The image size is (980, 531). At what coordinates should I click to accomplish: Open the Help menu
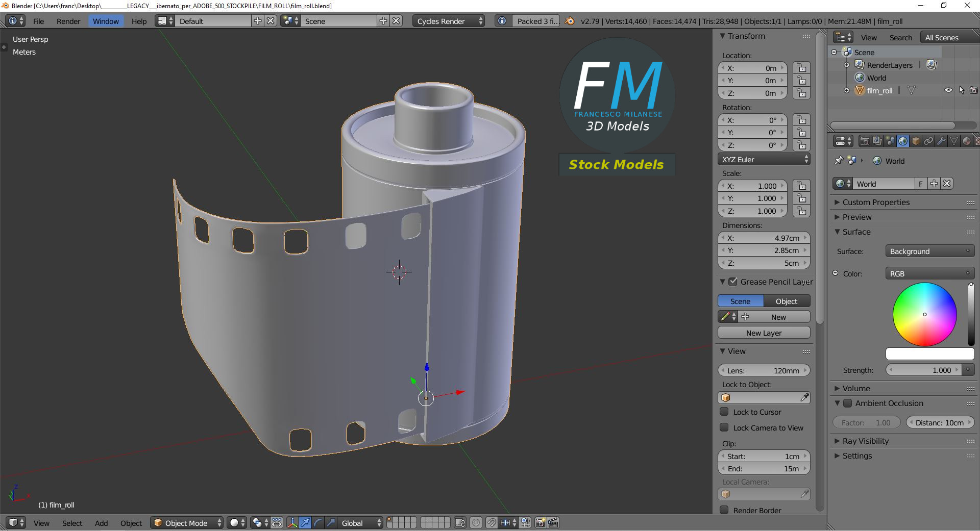click(x=139, y=21)
